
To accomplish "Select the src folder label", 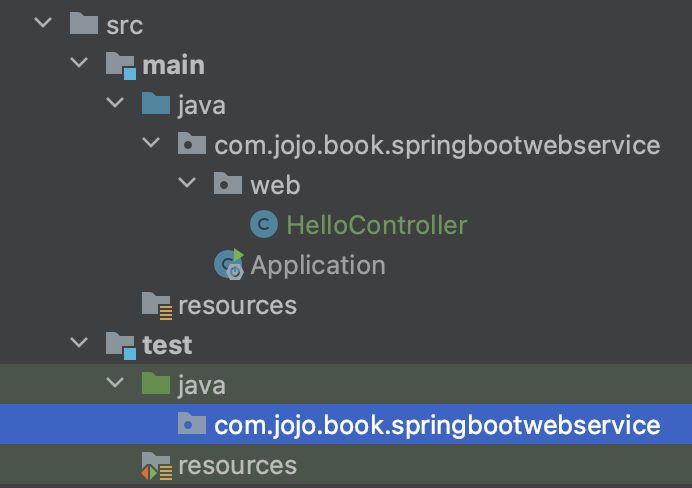I will click(x=124, y=25).
